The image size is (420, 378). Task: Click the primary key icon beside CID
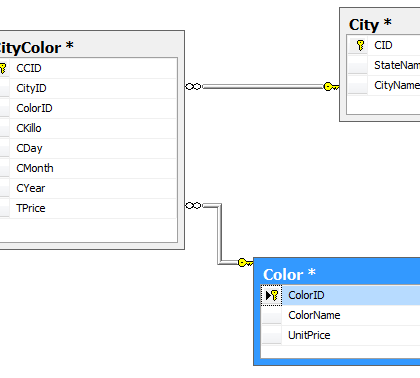coord(360,45)
